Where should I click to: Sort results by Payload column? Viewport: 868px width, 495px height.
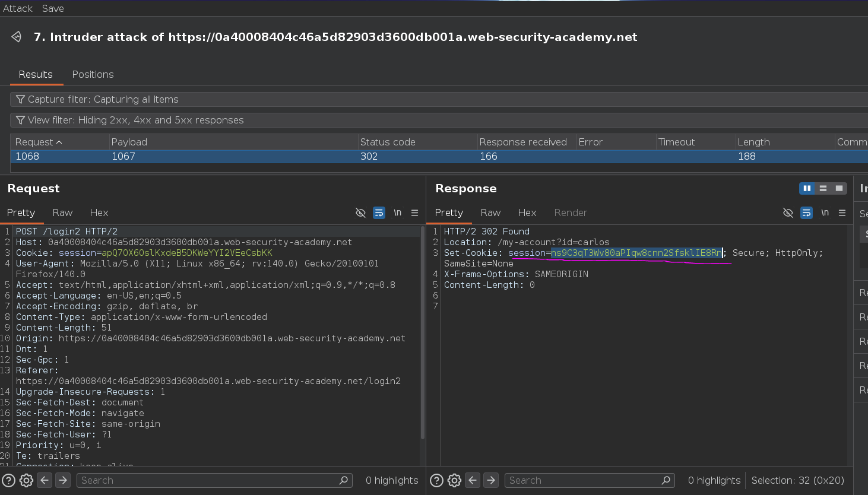pos(233,142)
